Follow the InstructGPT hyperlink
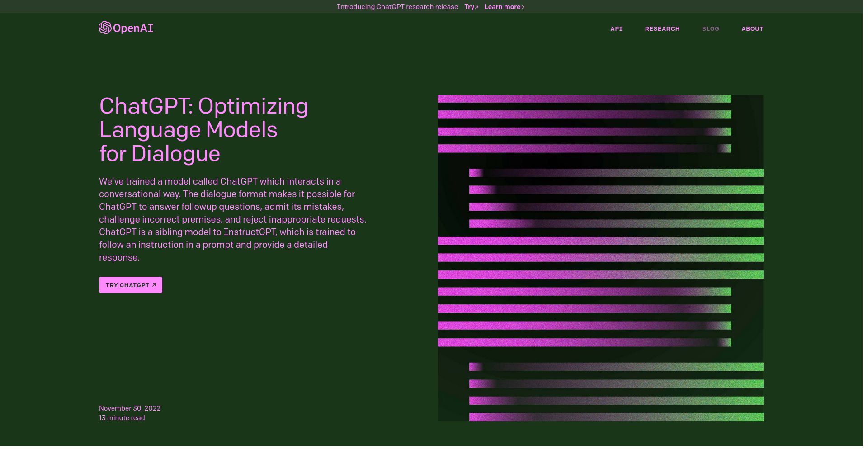This screenshot has height=450, width=868. coord(250,232)
